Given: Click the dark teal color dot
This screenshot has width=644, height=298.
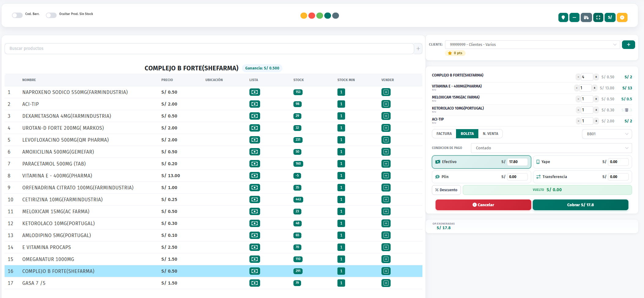Looking at the screenshot, I should [327, 16].
